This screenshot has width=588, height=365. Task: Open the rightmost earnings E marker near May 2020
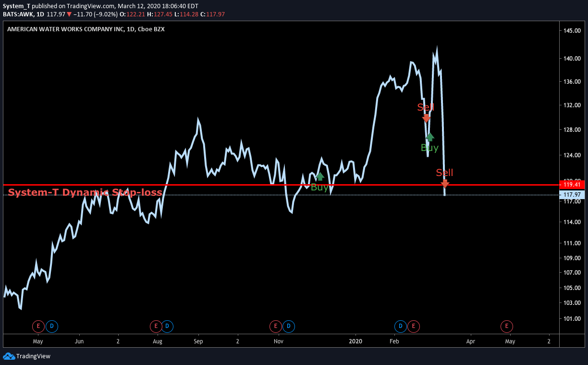pos(506,327)
